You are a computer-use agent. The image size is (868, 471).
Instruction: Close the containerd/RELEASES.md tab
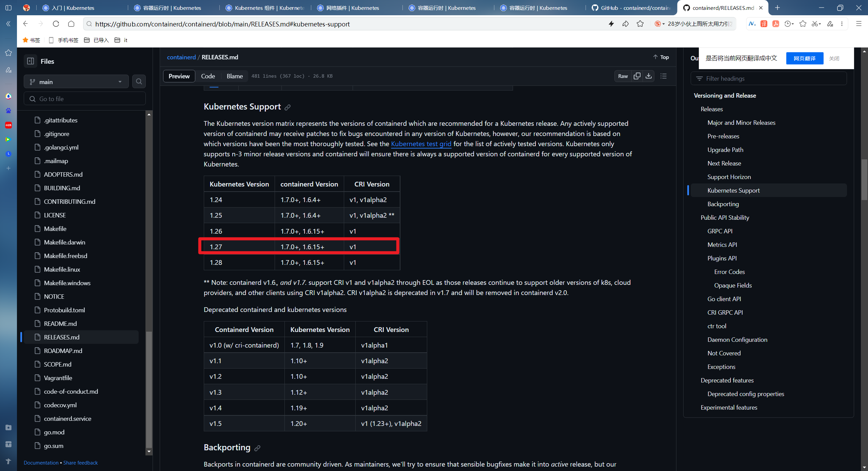pyautogui.click(x=761, y=8)
